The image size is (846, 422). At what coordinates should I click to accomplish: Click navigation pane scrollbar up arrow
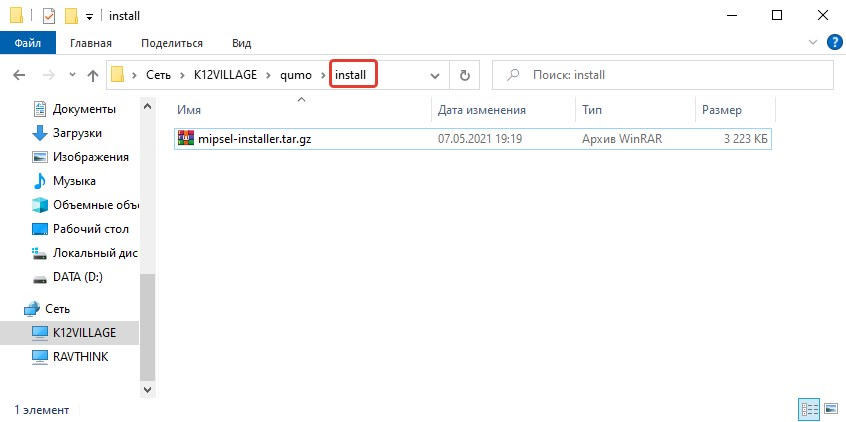[147, 106]
